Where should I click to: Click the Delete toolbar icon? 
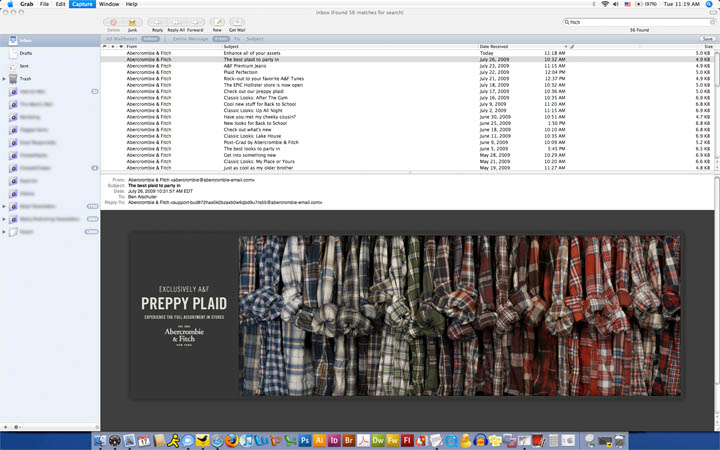tap(112, 22)
